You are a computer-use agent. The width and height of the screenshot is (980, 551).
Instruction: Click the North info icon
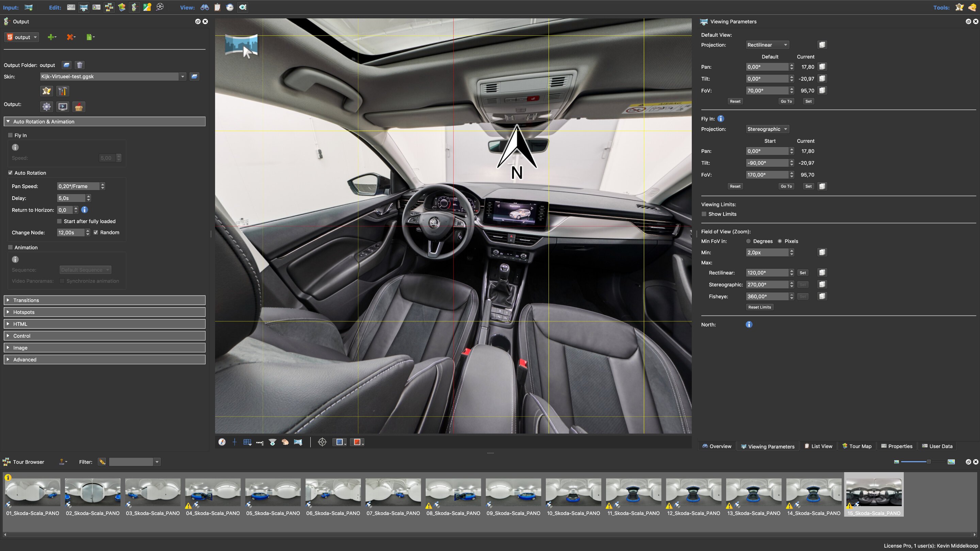[x=749, y=324]
